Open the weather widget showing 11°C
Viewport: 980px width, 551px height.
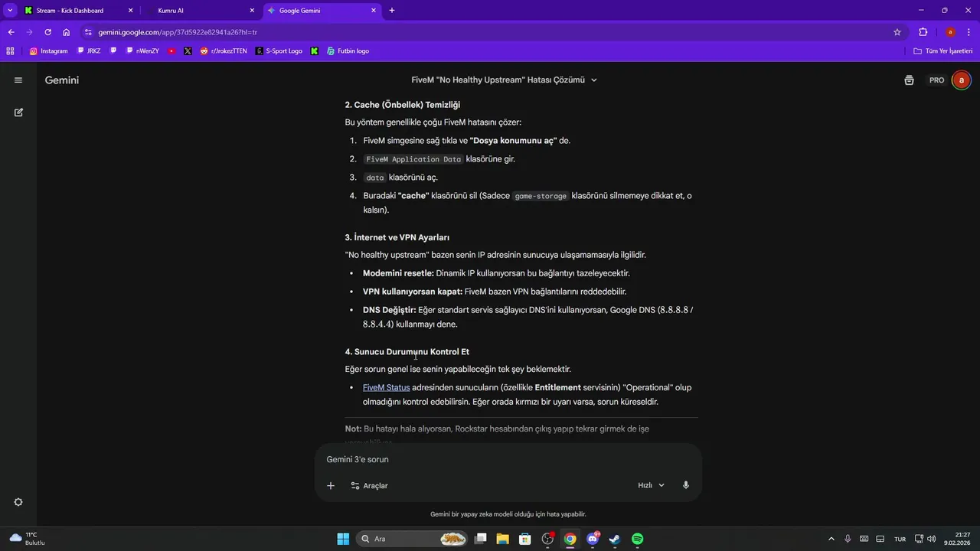pos(28,539)
